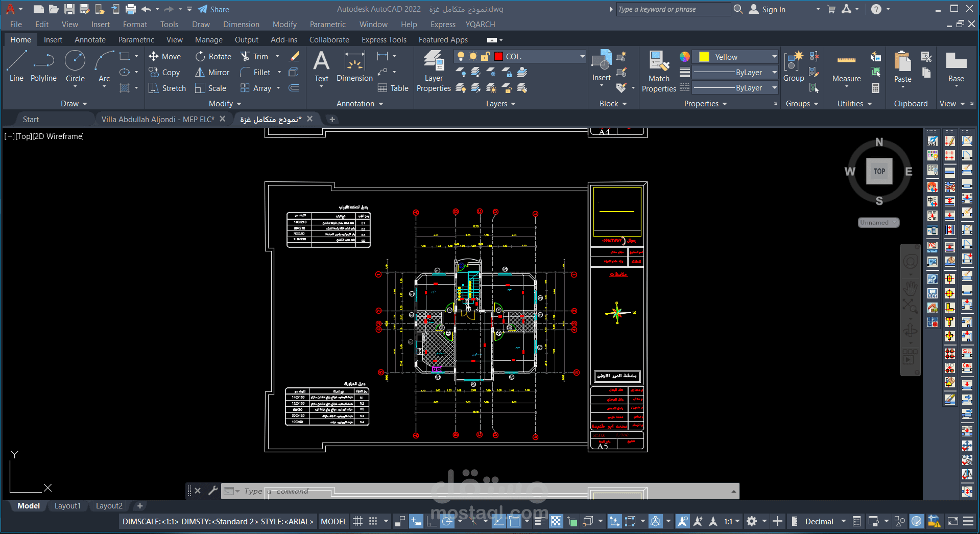
Task: Toggle Polar Tracking in status bar
Action: point(447,521)
